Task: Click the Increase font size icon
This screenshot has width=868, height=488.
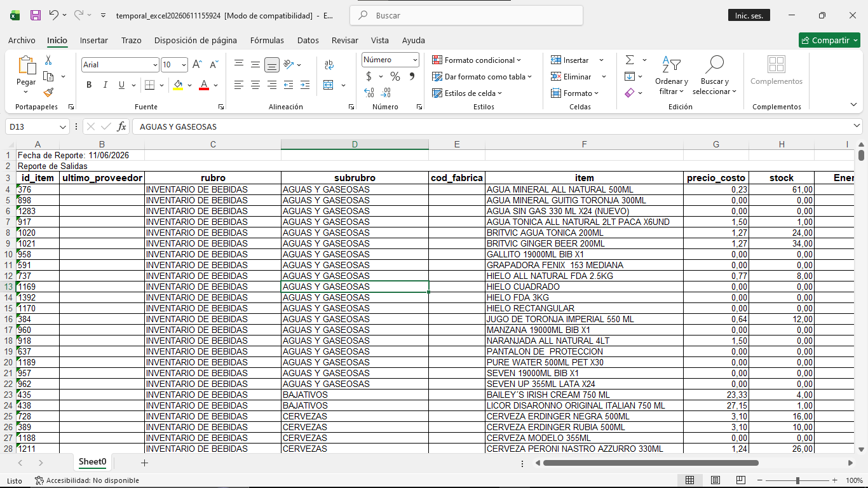Action: tap(197, 65)
